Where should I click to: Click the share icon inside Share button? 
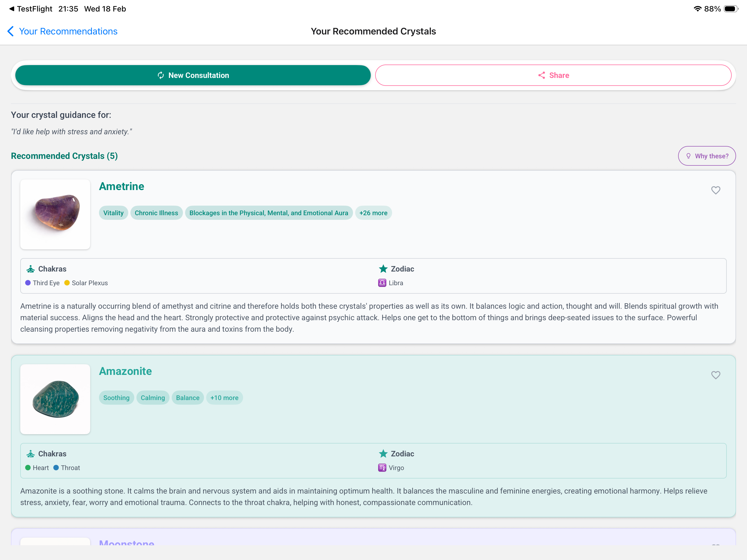click(x=541, y=75)
